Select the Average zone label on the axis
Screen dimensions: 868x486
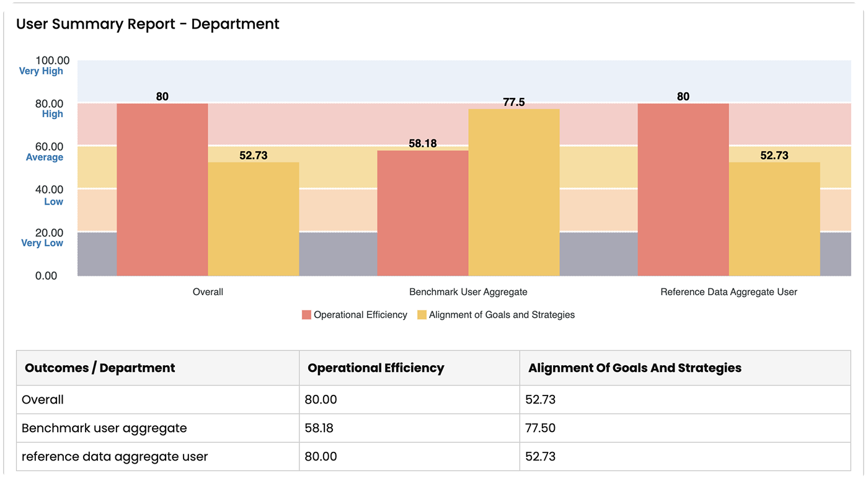coord(43,157)
